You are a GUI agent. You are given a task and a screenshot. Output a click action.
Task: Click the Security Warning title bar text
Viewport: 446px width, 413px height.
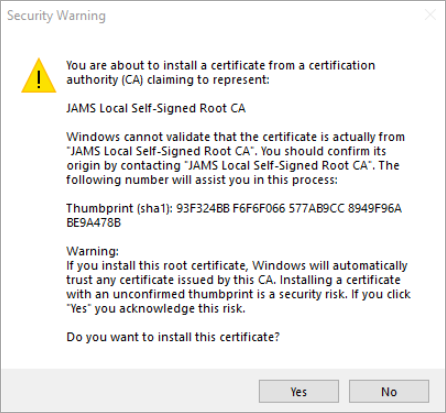[56, 16]
